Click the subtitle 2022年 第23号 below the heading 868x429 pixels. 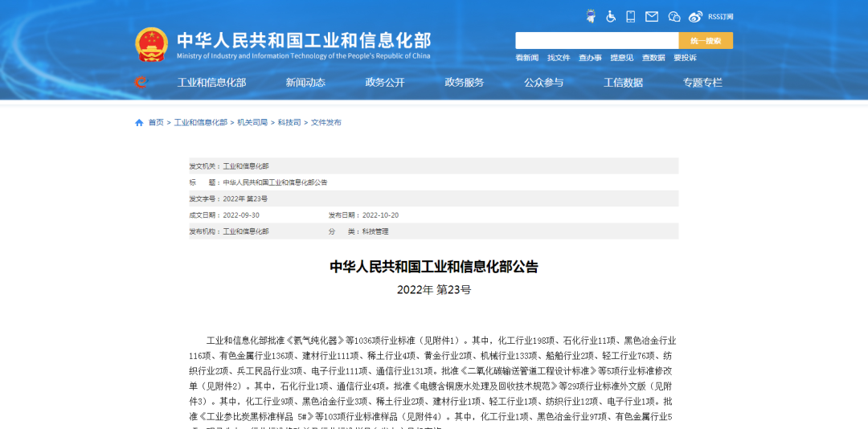click(x=434, y=289)
